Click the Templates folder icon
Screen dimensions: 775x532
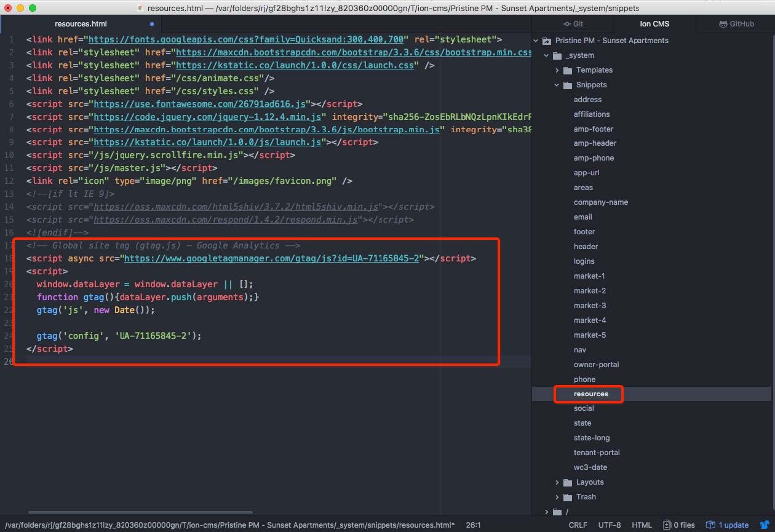[568, 70]
